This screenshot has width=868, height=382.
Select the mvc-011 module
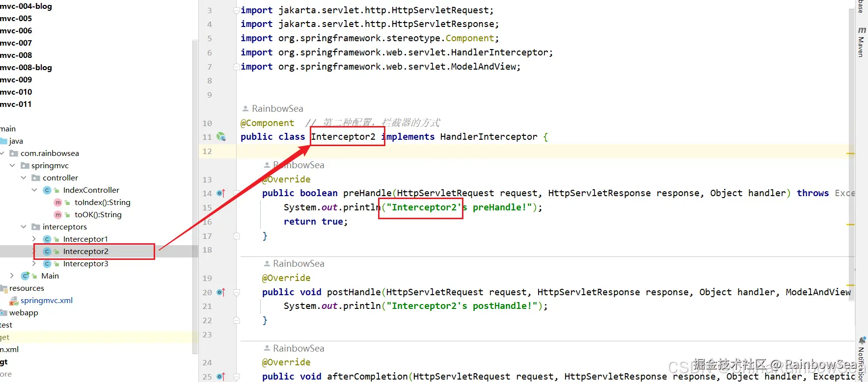tap(16, 104)
